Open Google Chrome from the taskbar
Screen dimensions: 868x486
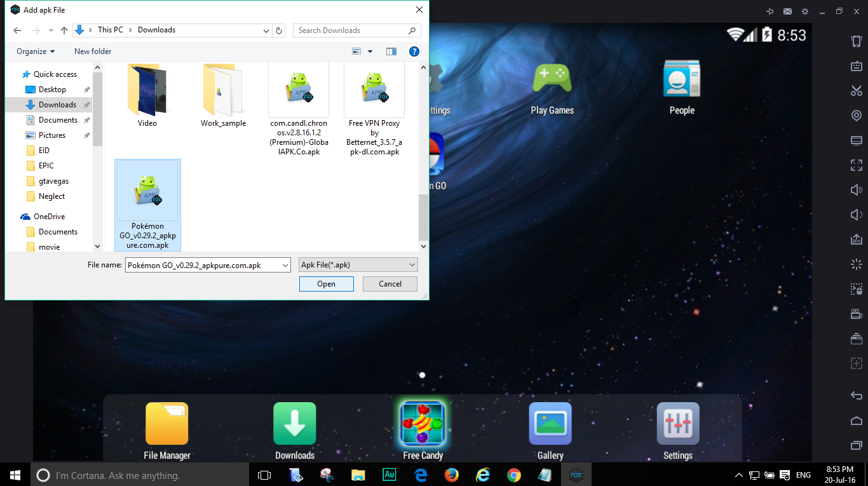point(514,475)
